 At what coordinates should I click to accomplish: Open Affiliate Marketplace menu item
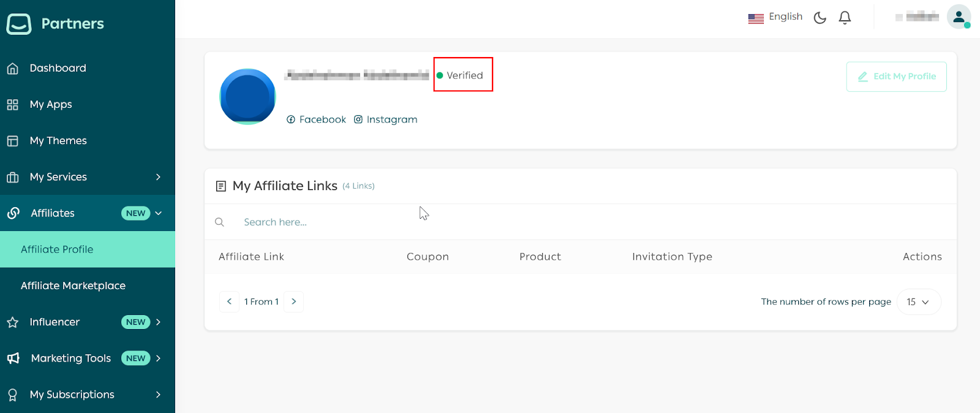click(73, 286)
